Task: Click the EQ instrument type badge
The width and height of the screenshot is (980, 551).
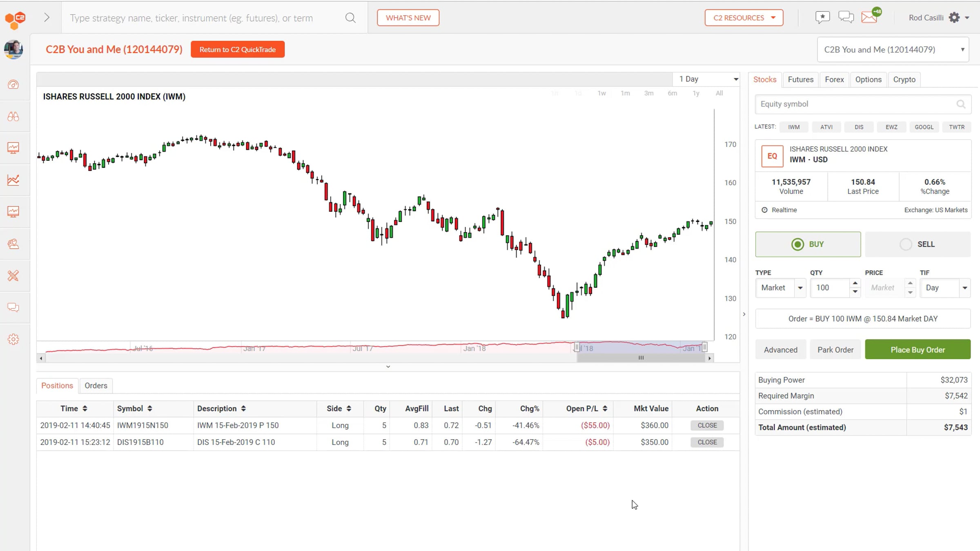Action: click(772, 156)
